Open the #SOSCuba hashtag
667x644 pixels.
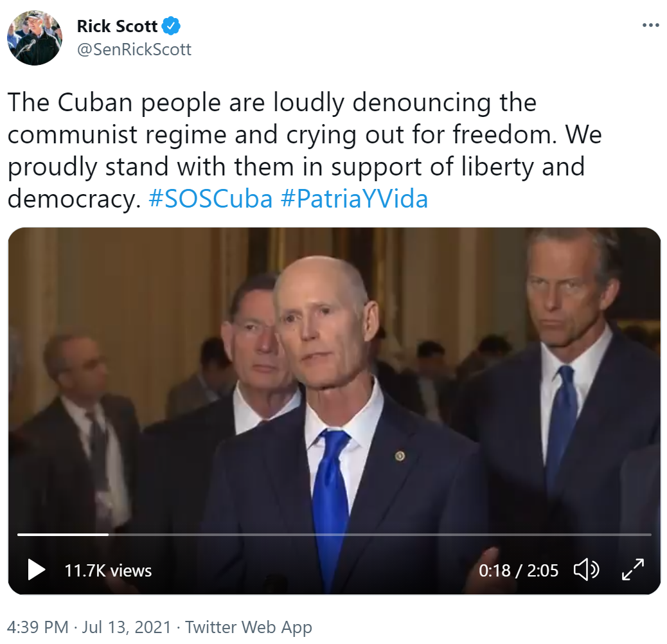click(210, 199)
